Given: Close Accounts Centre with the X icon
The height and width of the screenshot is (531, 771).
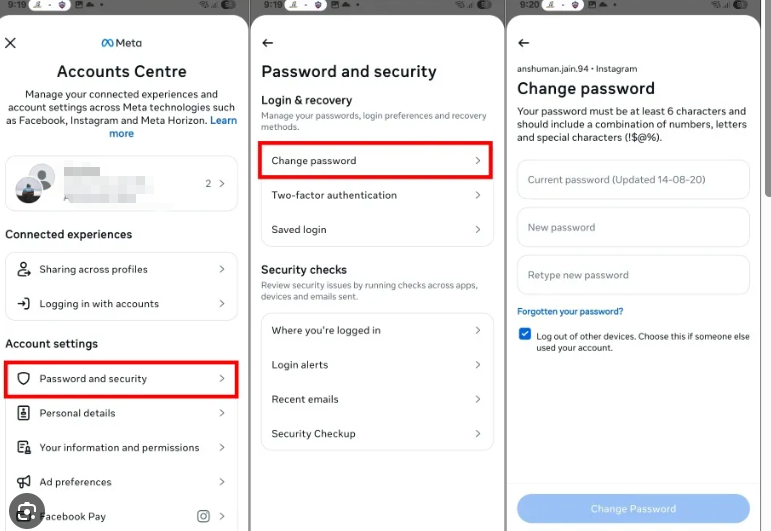Looking at the screenshot, I should click(x=11, y=43).
